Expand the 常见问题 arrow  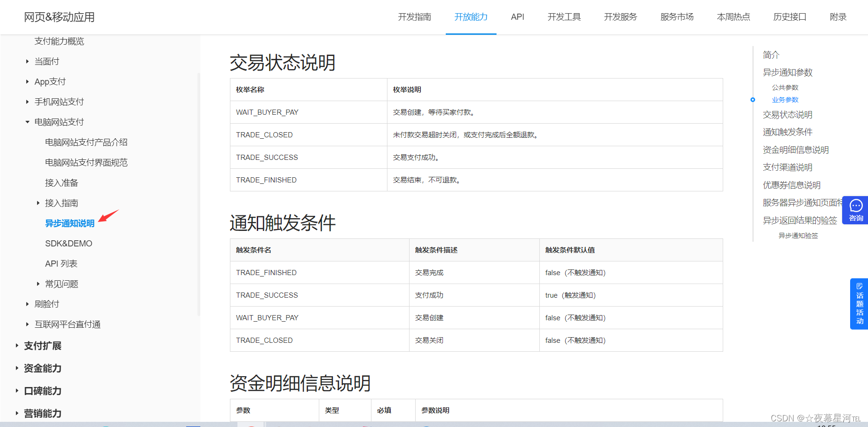click(38, 284)
